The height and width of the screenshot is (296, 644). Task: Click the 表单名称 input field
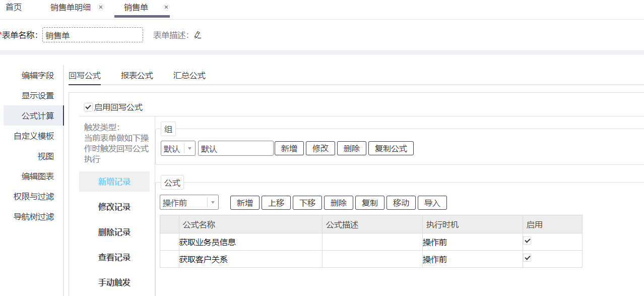tap(93, 35)
